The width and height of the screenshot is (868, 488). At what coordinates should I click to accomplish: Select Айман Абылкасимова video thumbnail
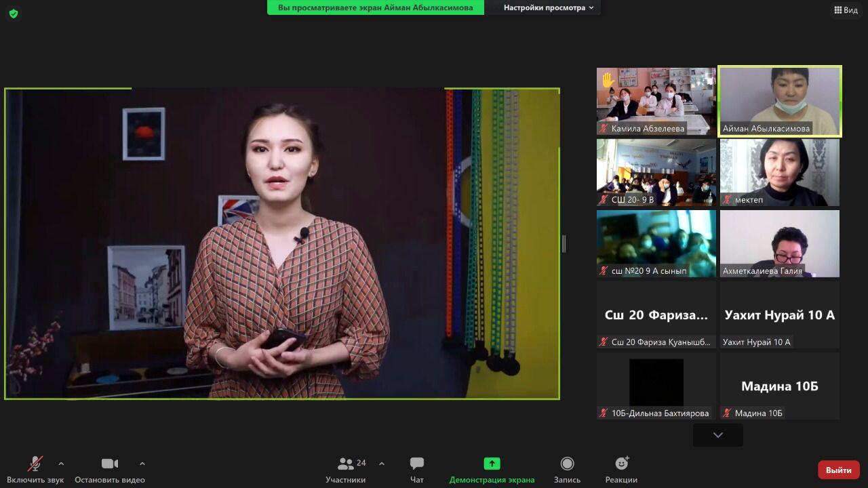pos(780,101)
